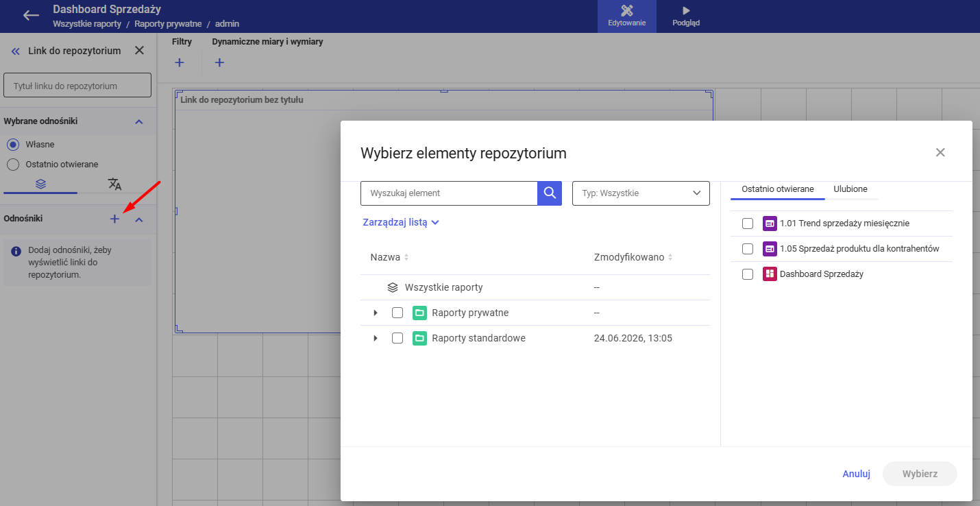
Task: Sort the list by Zmodyfikowano column
Action: click(x=633, y=257)
